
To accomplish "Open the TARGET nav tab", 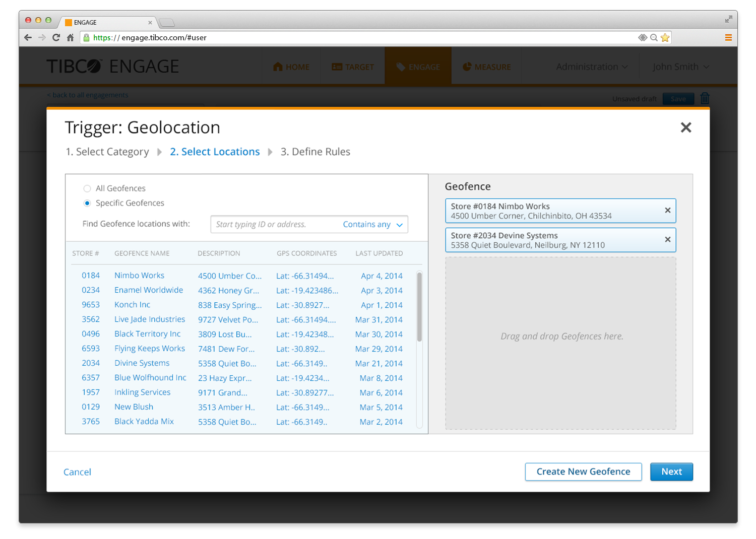I will click(x=353, y=66).
